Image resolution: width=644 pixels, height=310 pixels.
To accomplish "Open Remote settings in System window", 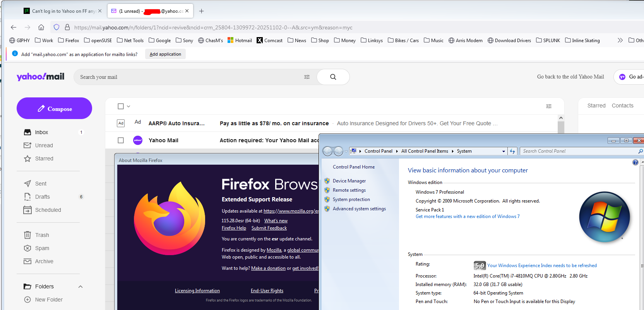I will 349,190.
